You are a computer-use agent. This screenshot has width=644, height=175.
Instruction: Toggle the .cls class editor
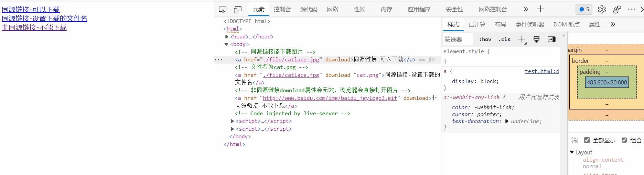[504, 39]
